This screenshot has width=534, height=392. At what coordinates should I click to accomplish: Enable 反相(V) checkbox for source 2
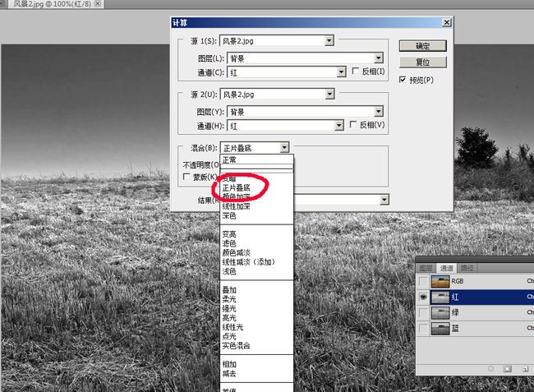[354, 125]
